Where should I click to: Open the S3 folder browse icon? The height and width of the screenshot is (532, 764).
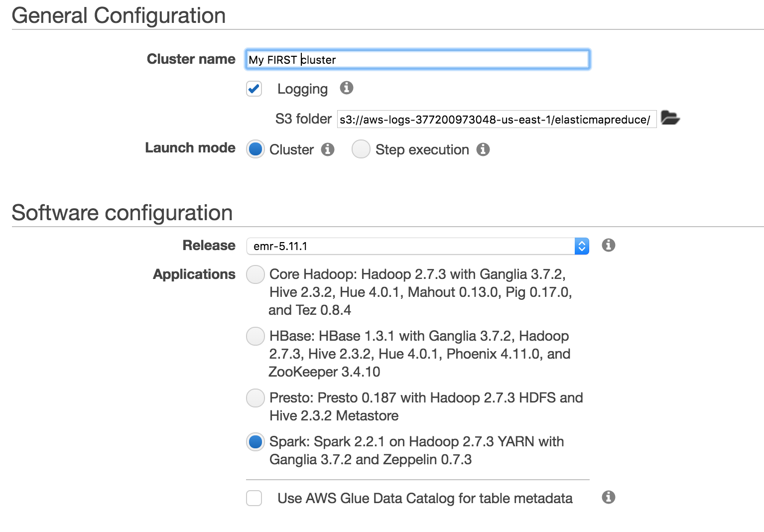tap(670, 118)
